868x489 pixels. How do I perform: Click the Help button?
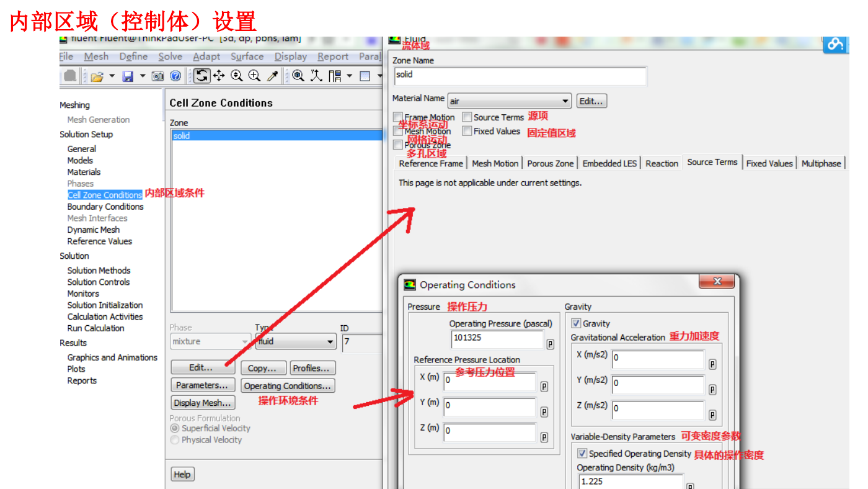click(182, 474)
